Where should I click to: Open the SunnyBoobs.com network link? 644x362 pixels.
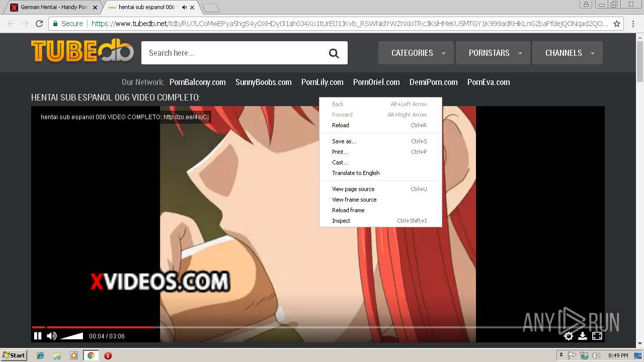tap(264, 82)
